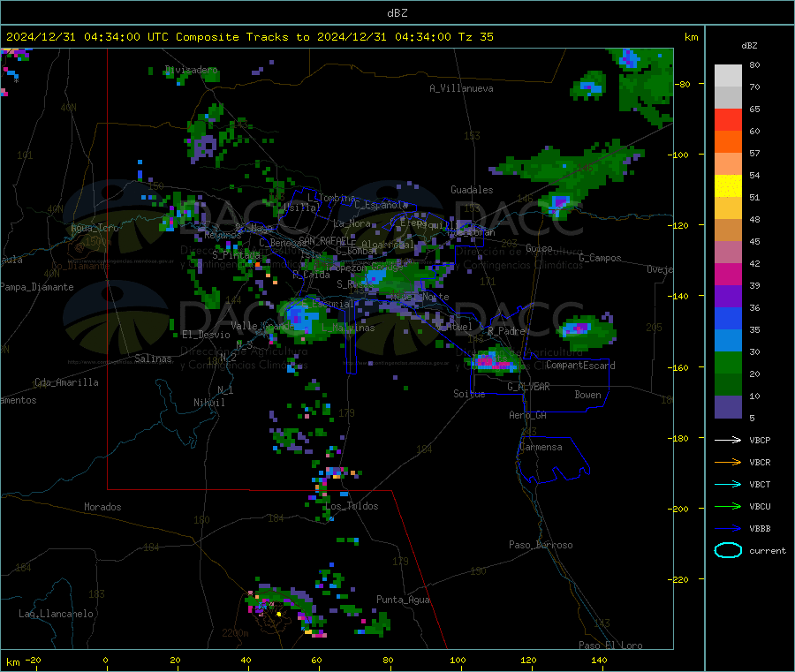Select the yellow 51 dBZ color swatch
The width and height of the screenshot is (795, 672).
coord(728,186)
